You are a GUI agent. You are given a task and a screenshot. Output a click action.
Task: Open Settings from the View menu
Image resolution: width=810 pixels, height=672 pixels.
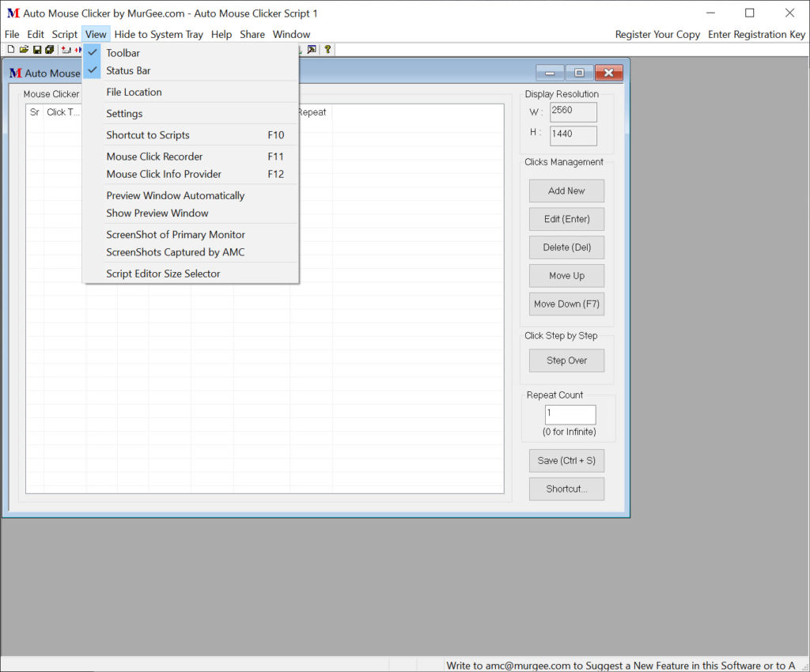(191, 114)
